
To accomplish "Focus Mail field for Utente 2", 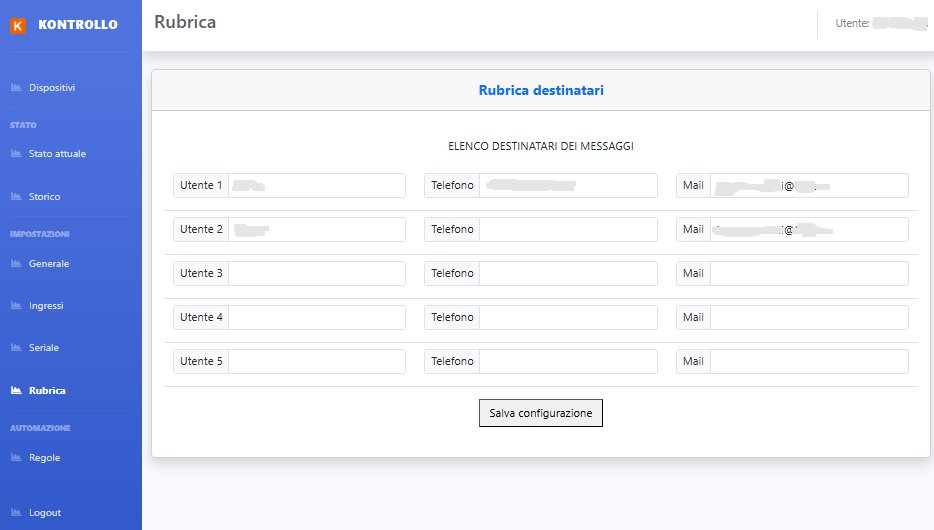I will tap(810, 229).
